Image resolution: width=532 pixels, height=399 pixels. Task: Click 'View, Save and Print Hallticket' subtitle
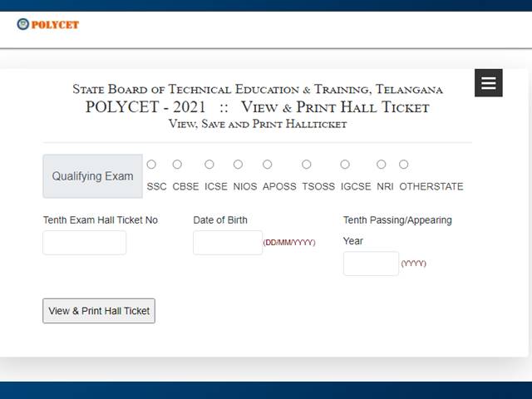pos(258,124)
